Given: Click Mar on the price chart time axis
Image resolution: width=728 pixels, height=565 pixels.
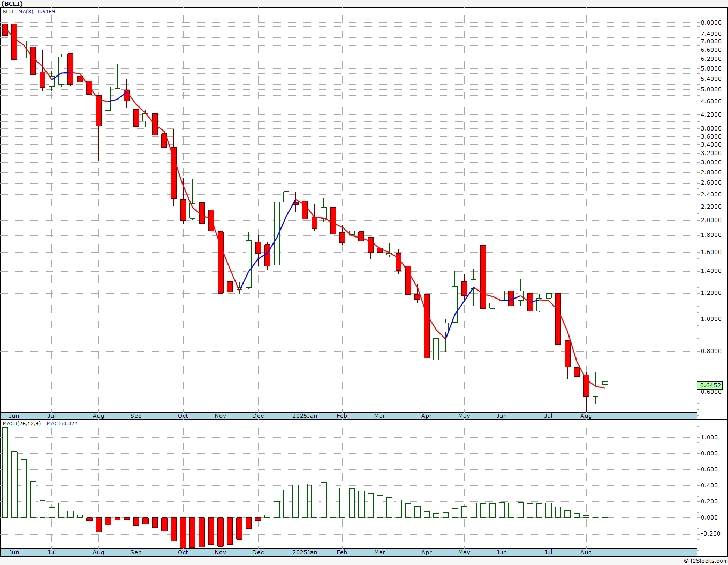Looking at the screenshot, I should pyautogui.click(x=380, y=416).
